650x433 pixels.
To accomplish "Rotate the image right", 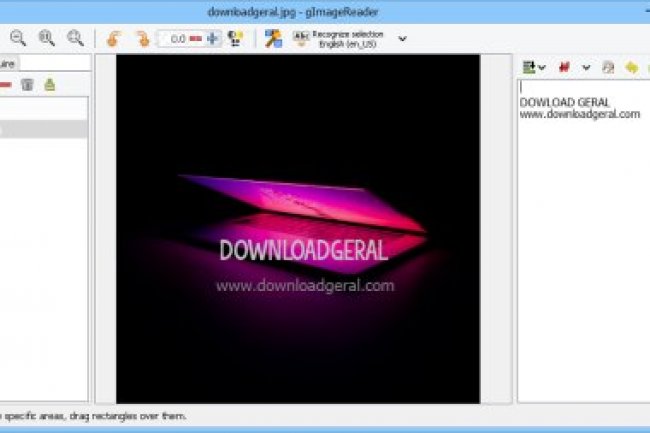I will [143, 39].
